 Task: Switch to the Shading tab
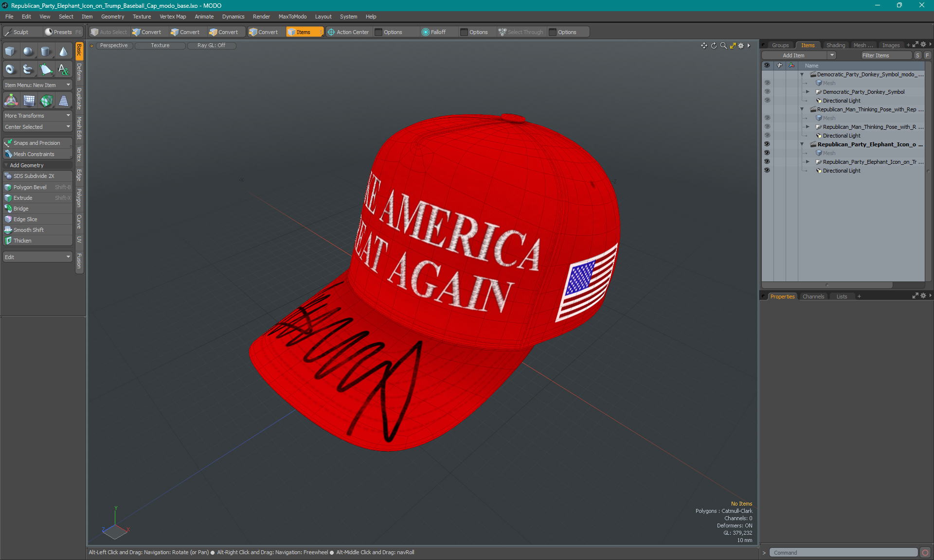[835, 45]
